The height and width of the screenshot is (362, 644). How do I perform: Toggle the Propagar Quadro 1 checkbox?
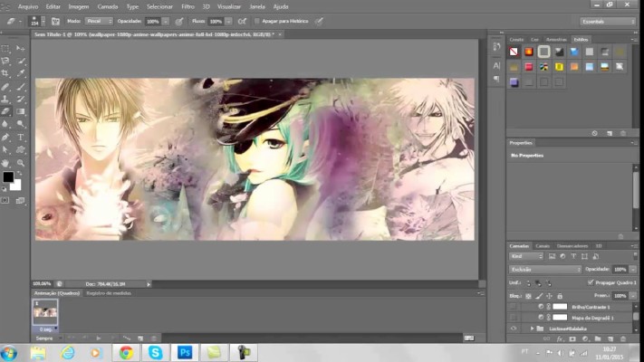(591, 281)
